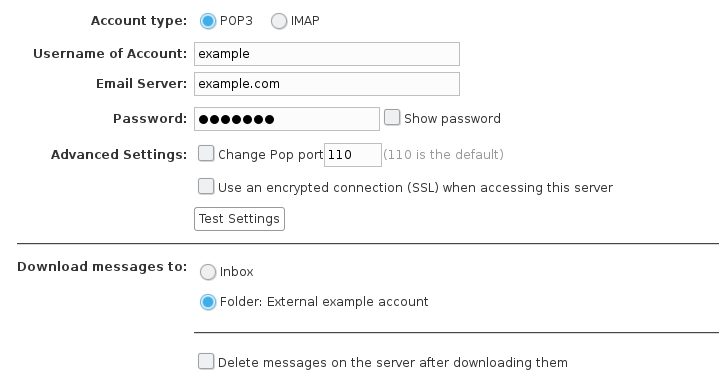Click the "Username of Account:" label

click(110, 54)
